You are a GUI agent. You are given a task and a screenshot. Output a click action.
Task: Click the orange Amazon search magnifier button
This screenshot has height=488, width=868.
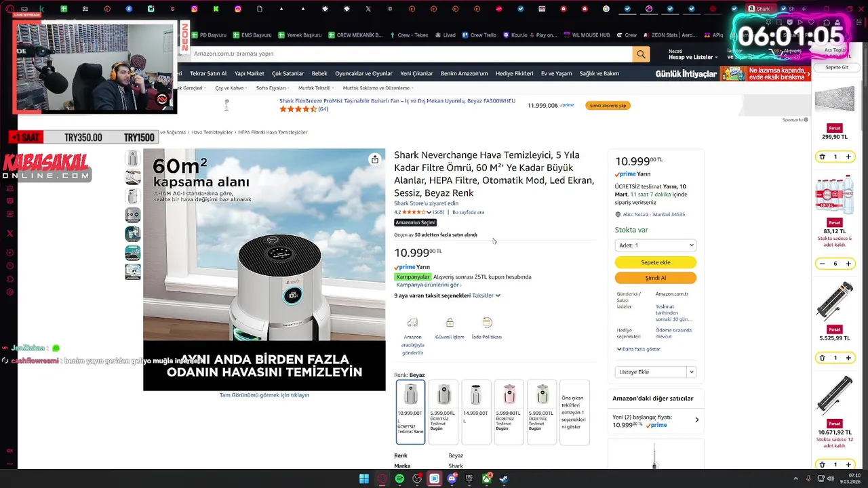pos(641,54)
